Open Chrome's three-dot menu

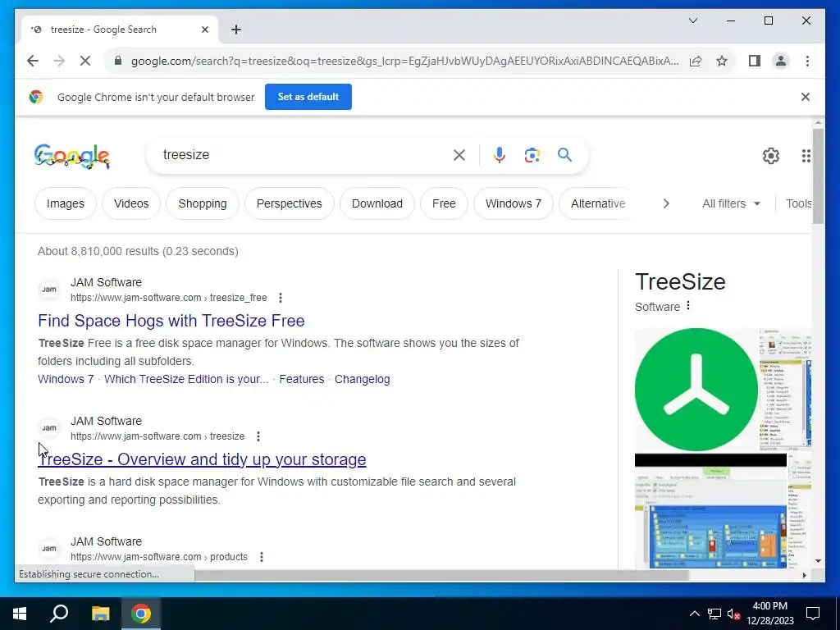pos(807,61)
